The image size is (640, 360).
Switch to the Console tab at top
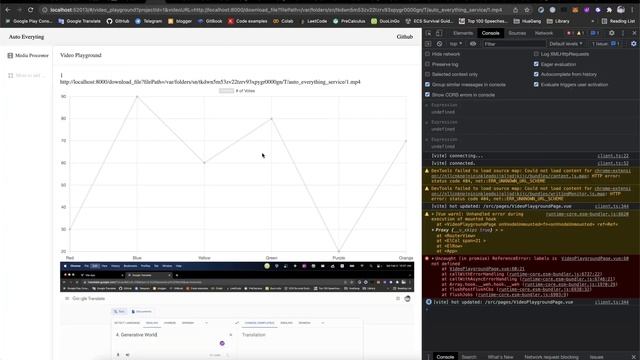490,33
